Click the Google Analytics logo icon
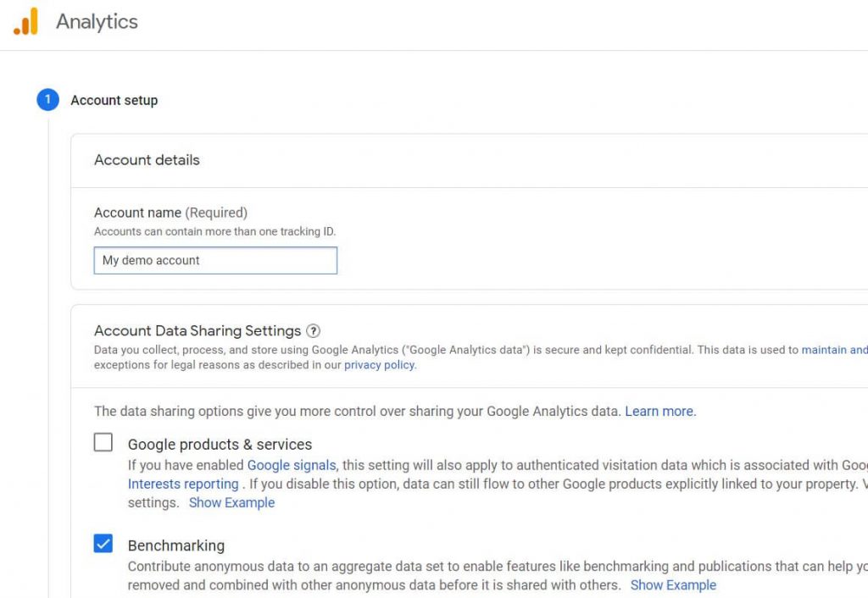Viewport: 868px width, 598px height. pos(26,22)
